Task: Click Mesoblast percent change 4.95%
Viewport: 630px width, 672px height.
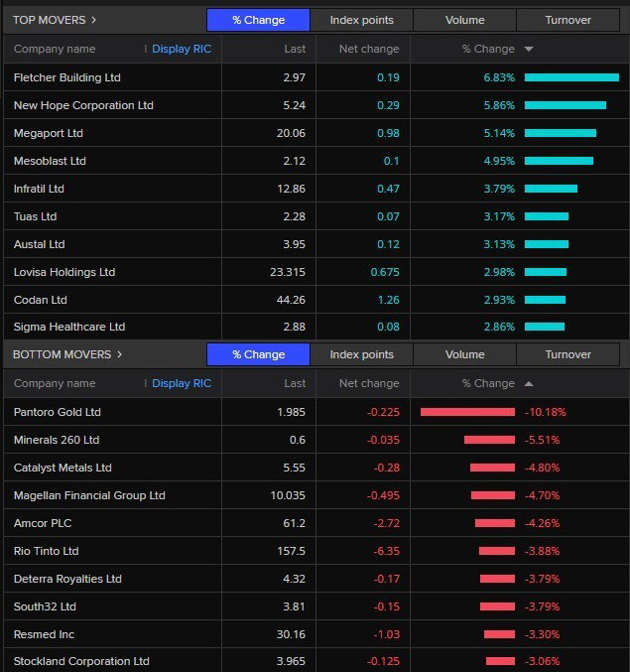Action: click(x=499, y=161)
